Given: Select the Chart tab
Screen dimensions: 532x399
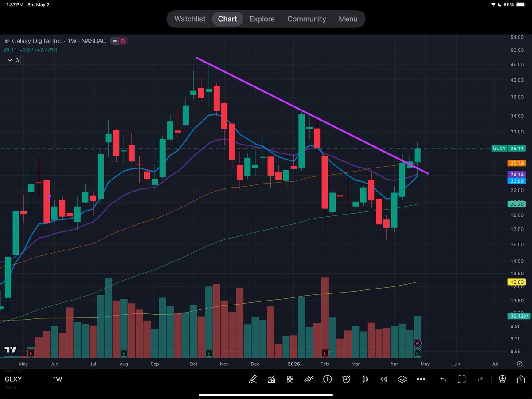Looking at the screenshot, I should (227, 19).
